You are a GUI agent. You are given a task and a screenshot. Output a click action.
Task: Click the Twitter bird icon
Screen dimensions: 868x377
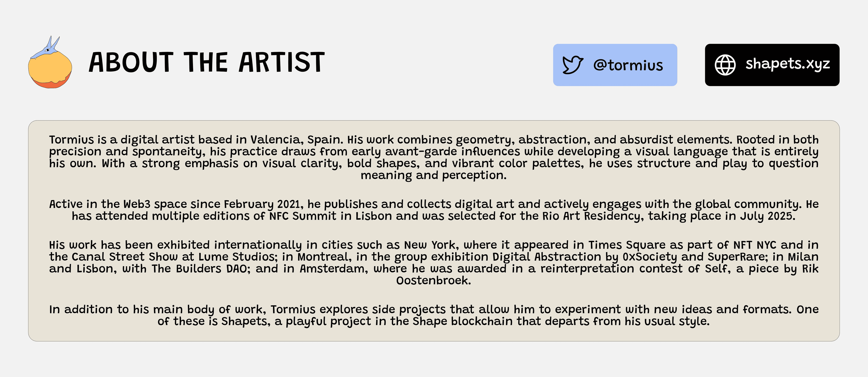[x=573, y=65]
